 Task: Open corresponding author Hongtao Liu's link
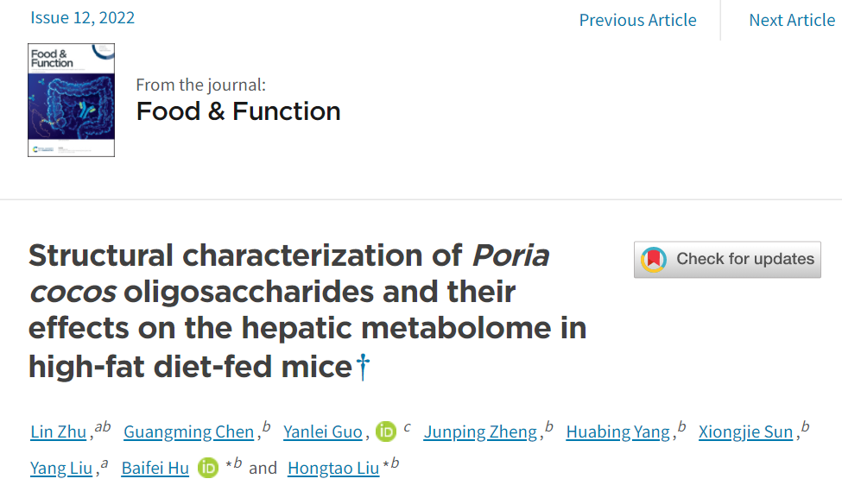(x=333, y=469)
